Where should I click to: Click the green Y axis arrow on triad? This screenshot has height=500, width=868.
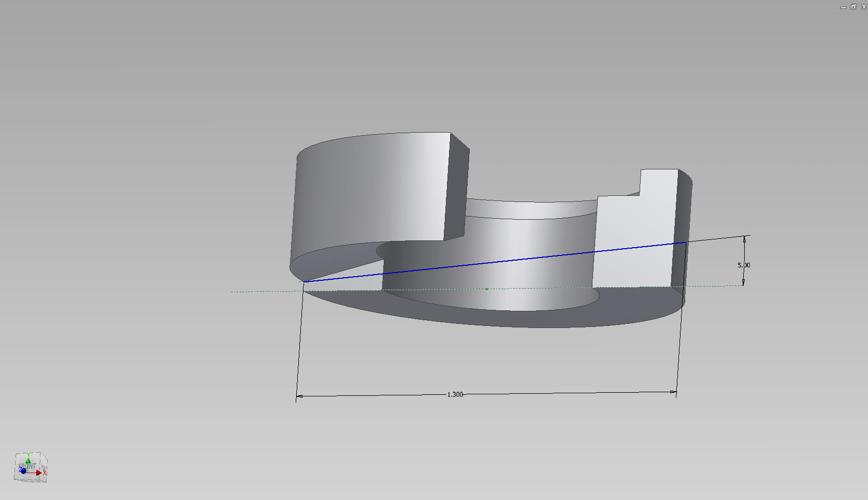[28, 460]
